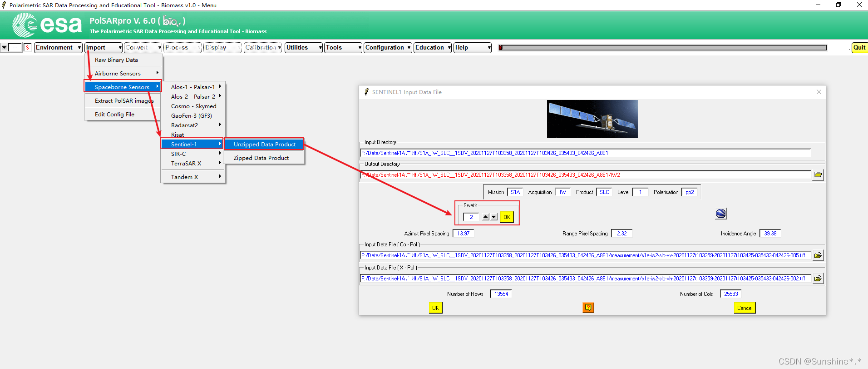Open the Environment dropdown menu
Image resolution: width=868 pixels, height=369 pixels.
pyautogui.click(x=58, y=48)
